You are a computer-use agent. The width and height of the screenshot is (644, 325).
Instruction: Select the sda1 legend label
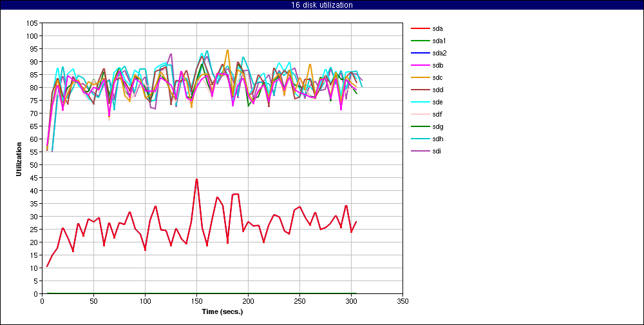[x=439, y=41]
